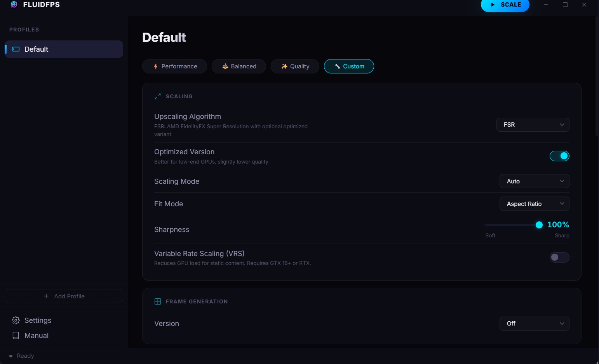Screen dimensions: 599x364
Task: Switch to the Balanced preset tab
Action: 239,66
